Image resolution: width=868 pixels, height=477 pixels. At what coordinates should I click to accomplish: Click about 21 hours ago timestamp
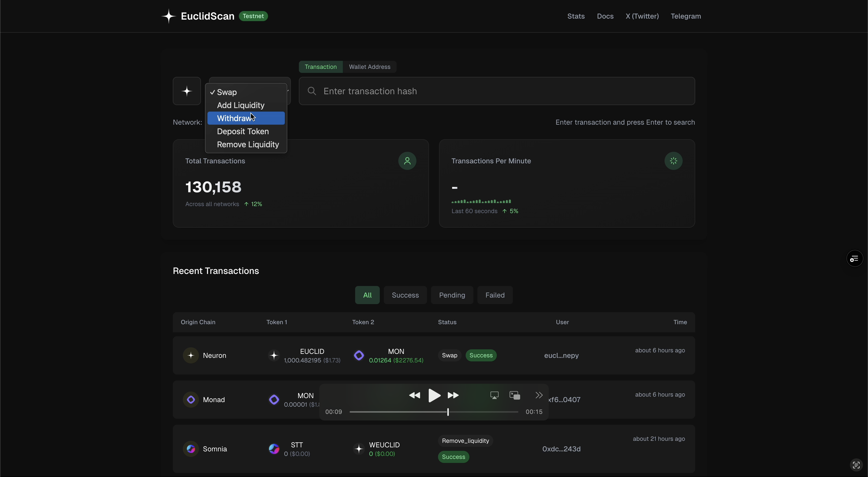[659, 439]
